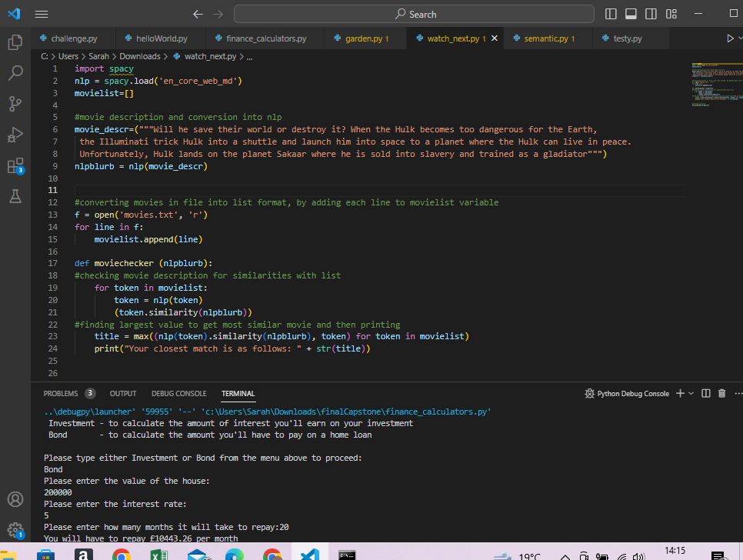Viewport: 743px width, 560px height.
Task: Open the Manage gear settings
Action: [x=15, y=530]
